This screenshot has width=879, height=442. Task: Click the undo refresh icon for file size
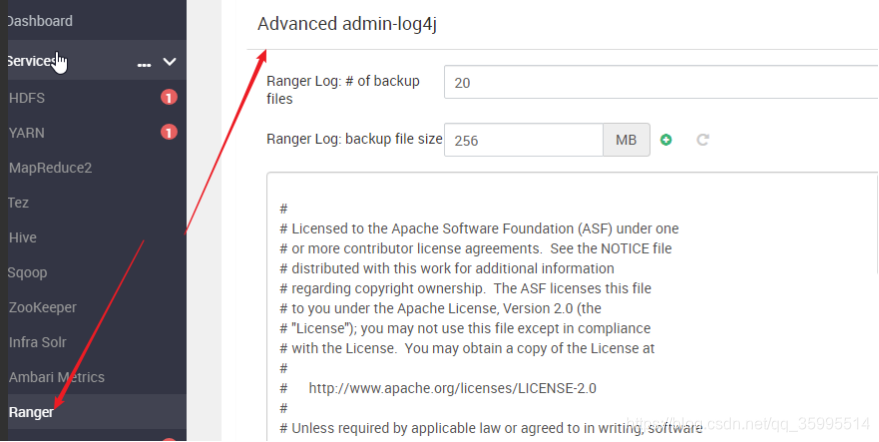[x=703, y=140]
